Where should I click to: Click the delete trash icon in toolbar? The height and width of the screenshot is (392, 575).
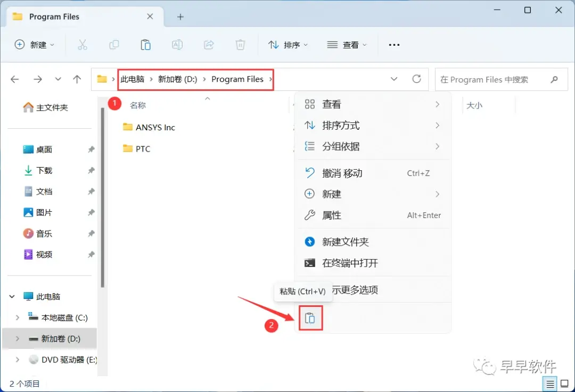click(x=240, y=45)
